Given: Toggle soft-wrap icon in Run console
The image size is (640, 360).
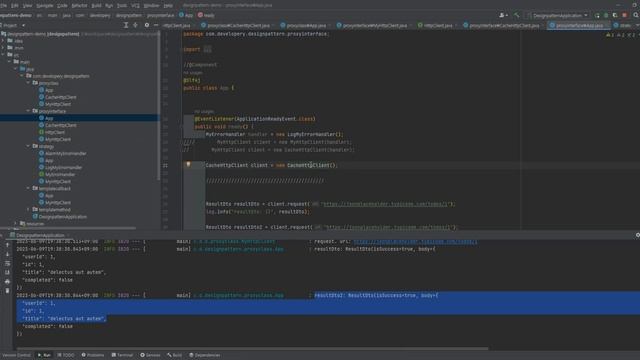Looking at the screenshot, I should click(7, 263).
